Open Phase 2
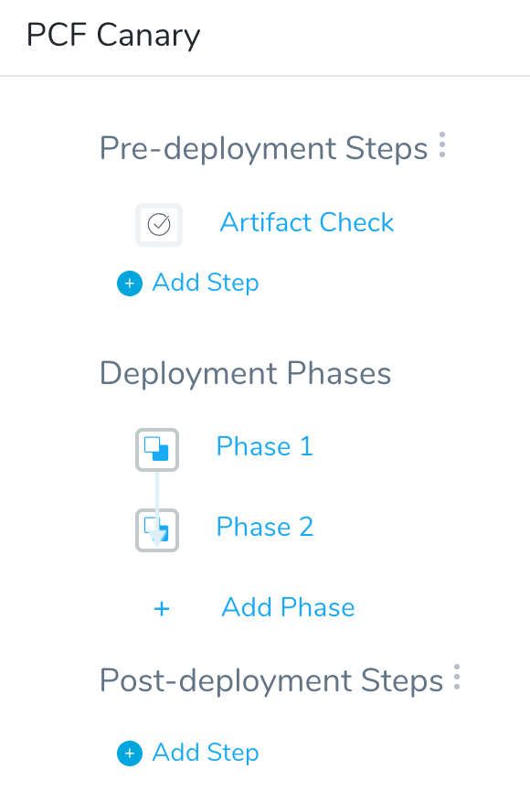This screenshot has width=530, height=812. (x=265, y=527)
